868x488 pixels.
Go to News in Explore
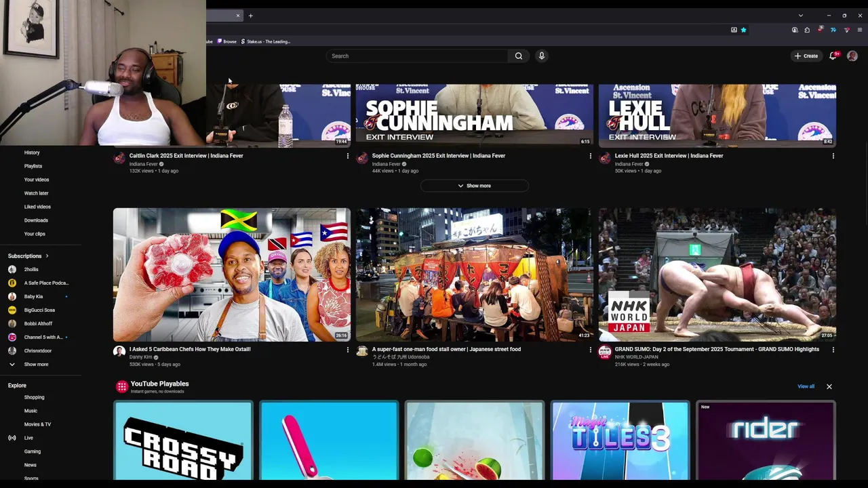[31, 465]
